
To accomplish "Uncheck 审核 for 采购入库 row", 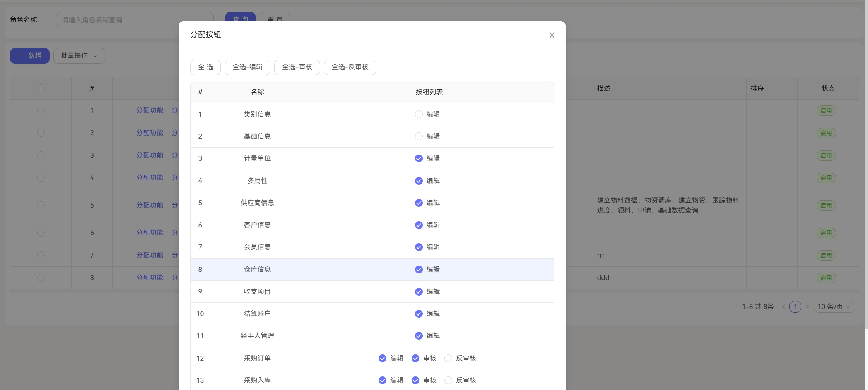I will [x=415, y=380].
